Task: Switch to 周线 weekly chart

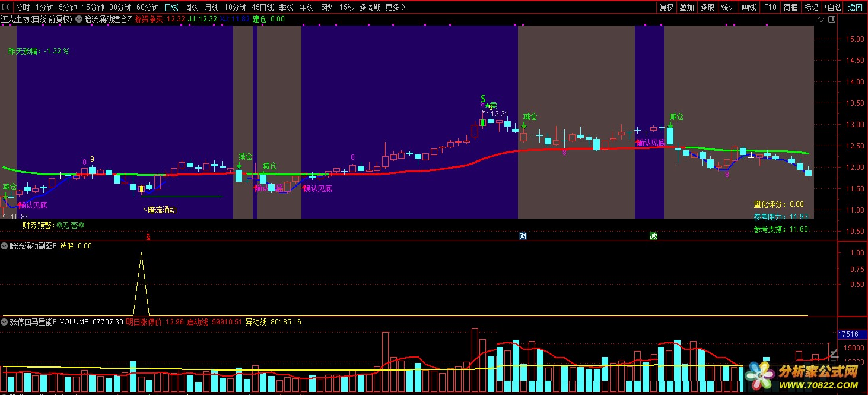Action: point(191,7)
